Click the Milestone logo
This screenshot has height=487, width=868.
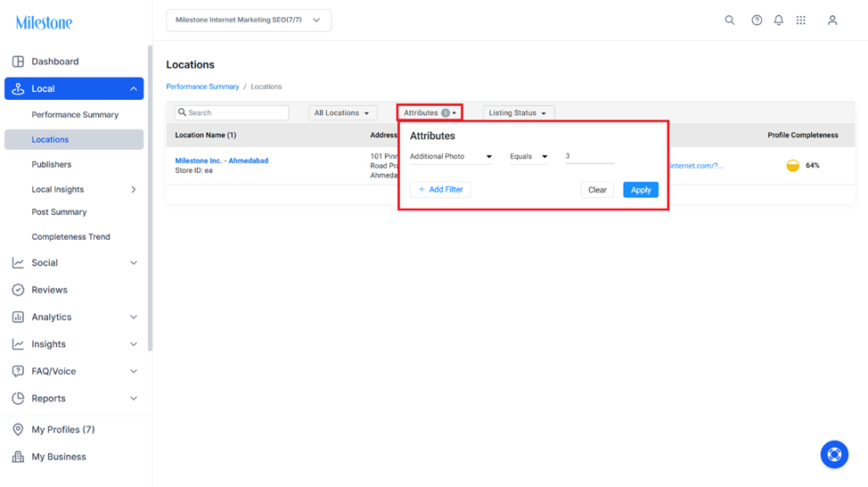(44, 22)
